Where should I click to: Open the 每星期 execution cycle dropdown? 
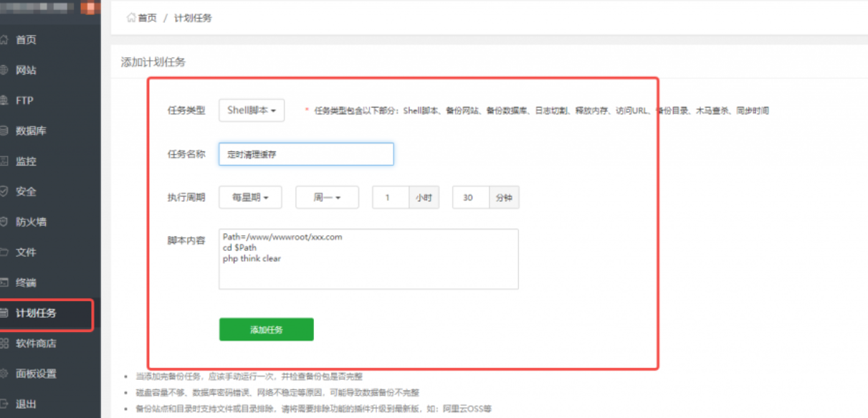(x=249, y=197)
